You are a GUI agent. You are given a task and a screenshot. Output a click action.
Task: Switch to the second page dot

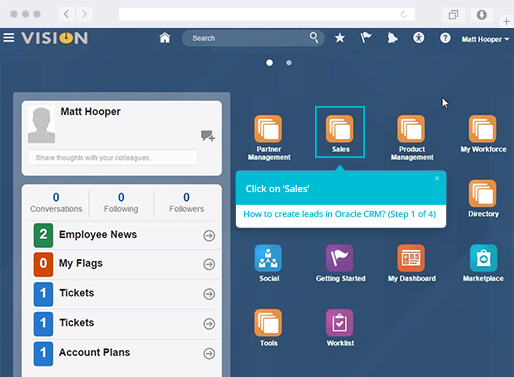(x=289, y=63)
